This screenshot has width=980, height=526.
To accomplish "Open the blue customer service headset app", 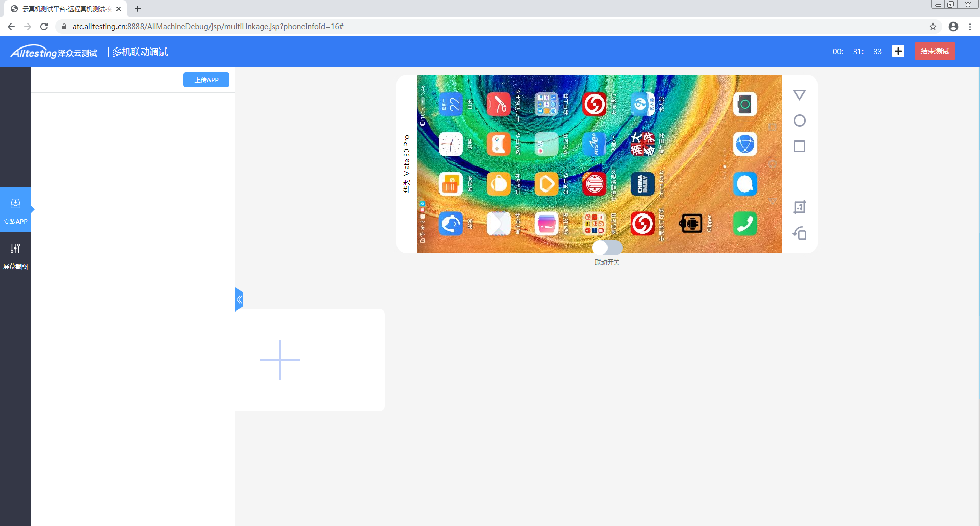I will click(x=451, y=224).
